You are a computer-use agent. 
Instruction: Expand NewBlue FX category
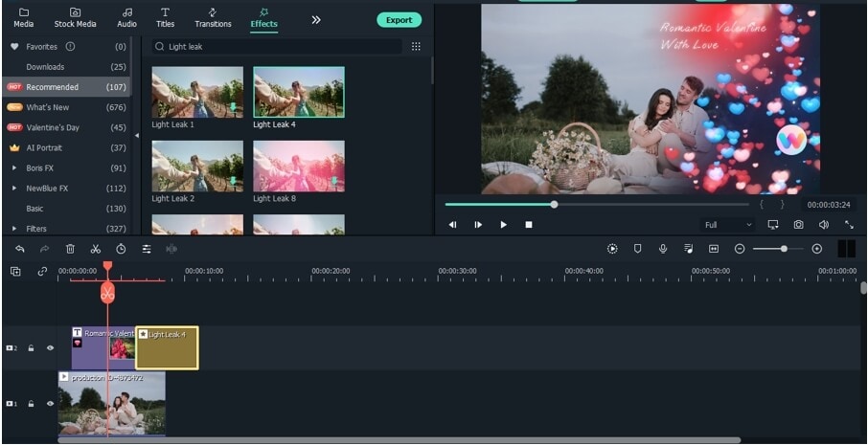pos(14,188)
